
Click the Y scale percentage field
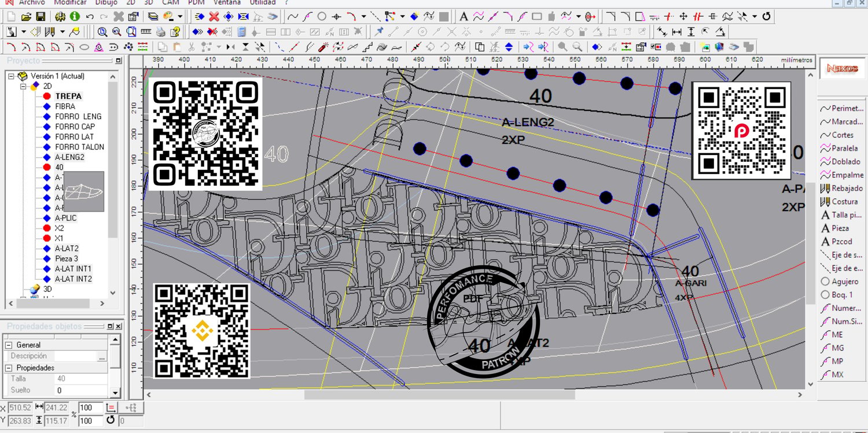point(90,421)
